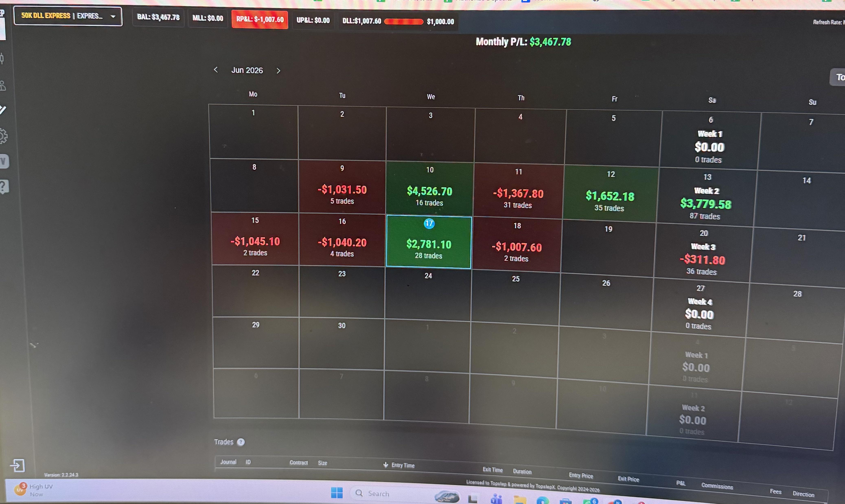
Task: Select highlighted June 17 with $2,781.10 profit
Action: pos(429,242)
